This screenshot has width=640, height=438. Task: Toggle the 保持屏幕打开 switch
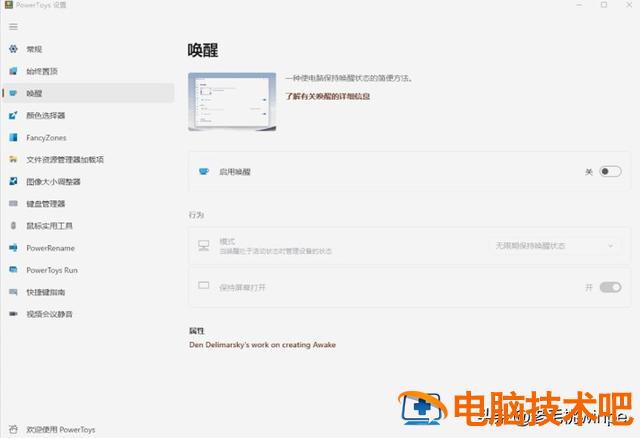coord(610,287)
